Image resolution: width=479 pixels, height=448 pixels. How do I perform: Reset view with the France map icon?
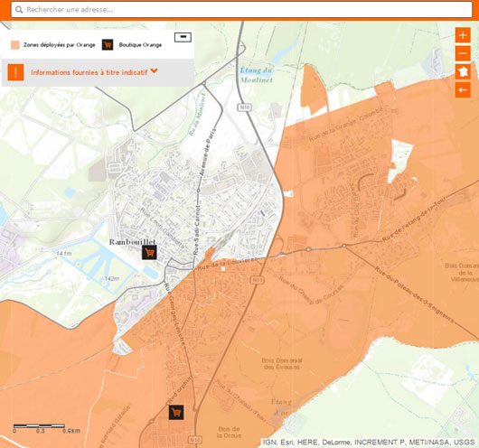[x=463, y=71]
